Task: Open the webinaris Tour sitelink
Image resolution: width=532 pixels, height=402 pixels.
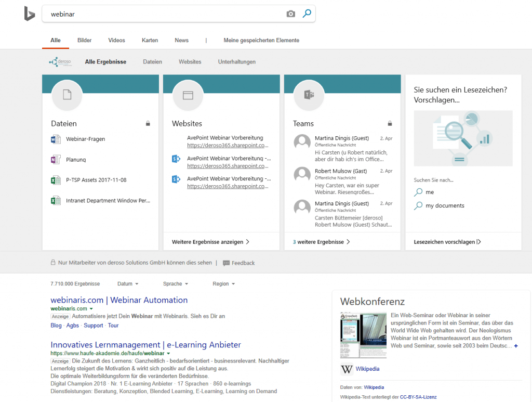Action: pyautogui.click(x=113, y=325)
